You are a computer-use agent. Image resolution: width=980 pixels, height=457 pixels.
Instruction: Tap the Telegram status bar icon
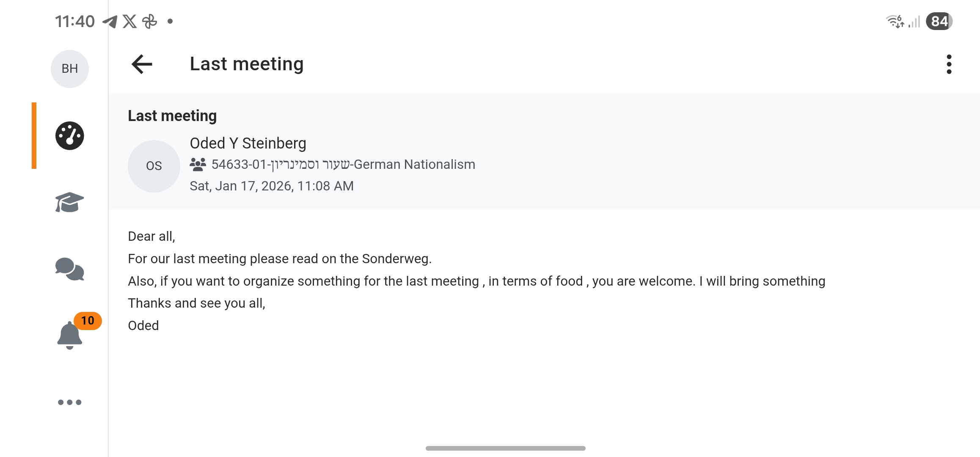tap(110, 21)
